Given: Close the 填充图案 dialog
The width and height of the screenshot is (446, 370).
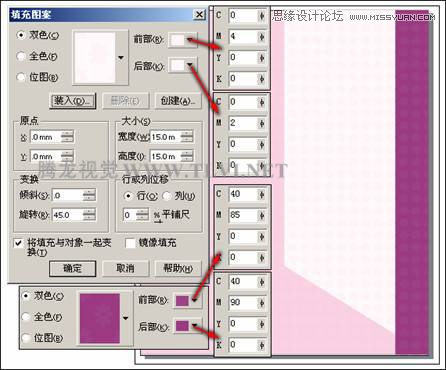Looking at the screenshot, I should (199, 15).
